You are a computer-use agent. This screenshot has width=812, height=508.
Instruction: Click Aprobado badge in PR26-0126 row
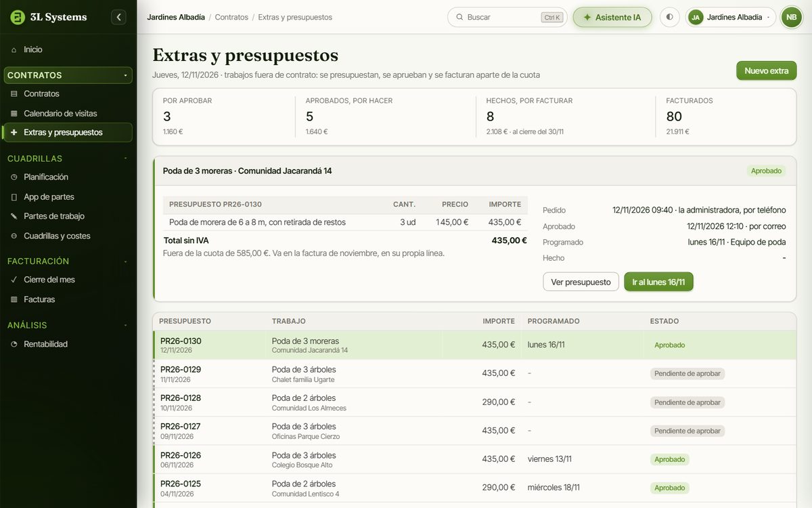click(670, 459)
